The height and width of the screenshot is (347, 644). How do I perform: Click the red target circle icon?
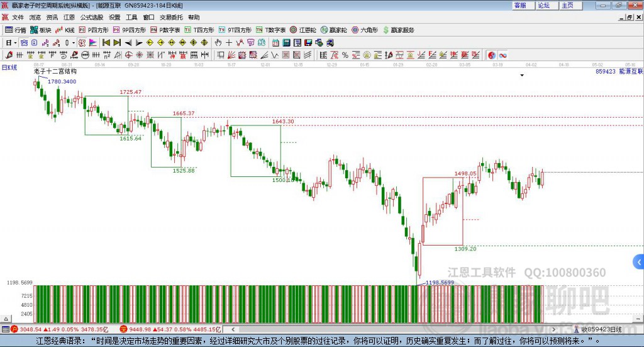point(128,55)
